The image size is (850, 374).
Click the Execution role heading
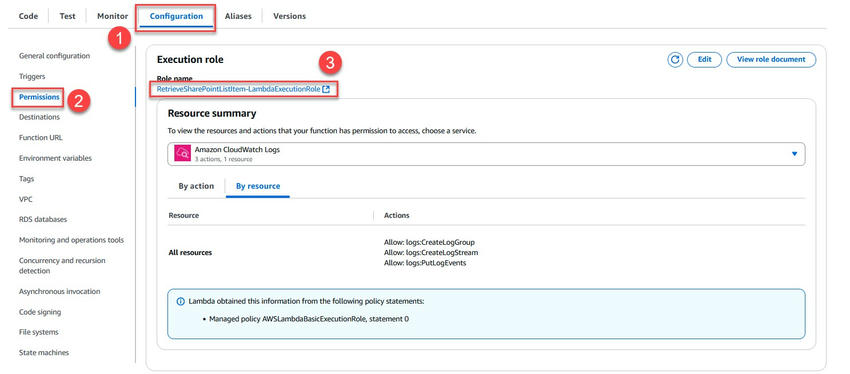click(190, 60)
